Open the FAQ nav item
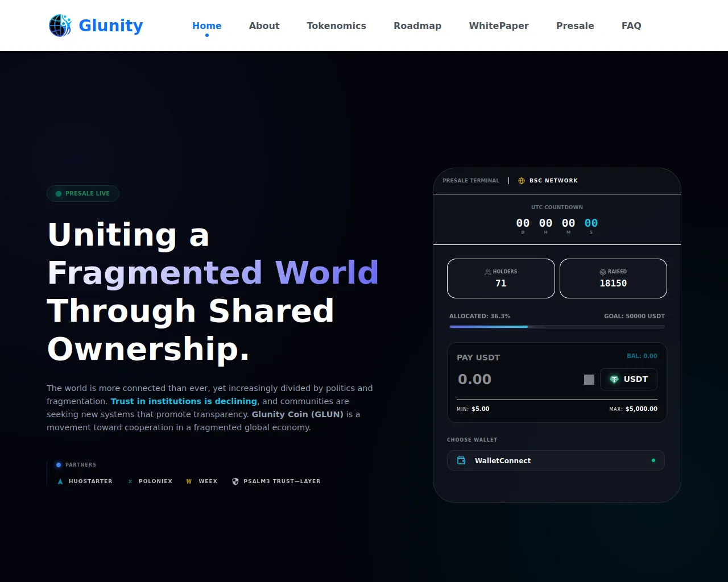Screen dimensions: 728x582 click(631, 26)
